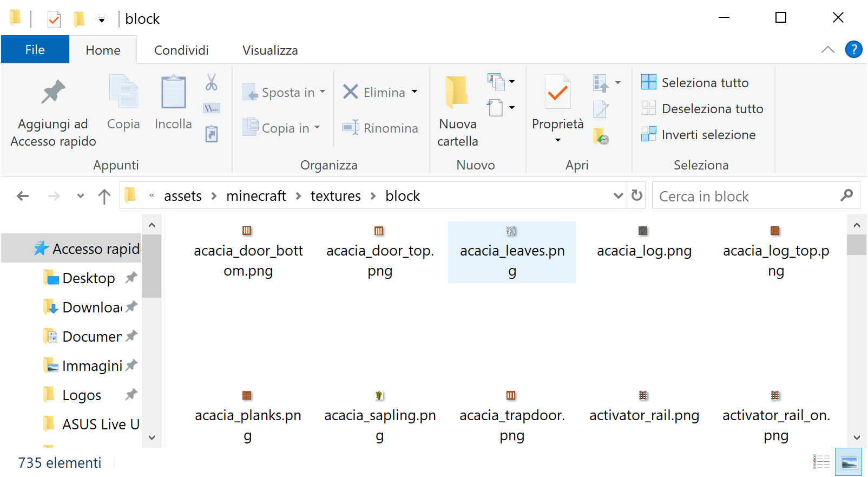Click assets in the breadcrumb path
Screen dimensions: 868x477
(183, 195)
